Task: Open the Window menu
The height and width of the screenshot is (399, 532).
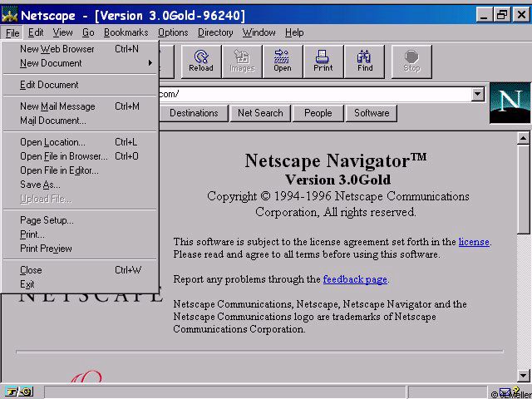Action: [x=259, y=32]
